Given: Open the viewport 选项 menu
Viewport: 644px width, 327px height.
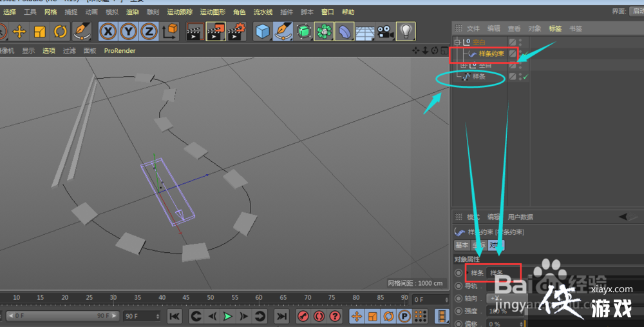Looking at the screenshot, I should [x=49, y=50].
